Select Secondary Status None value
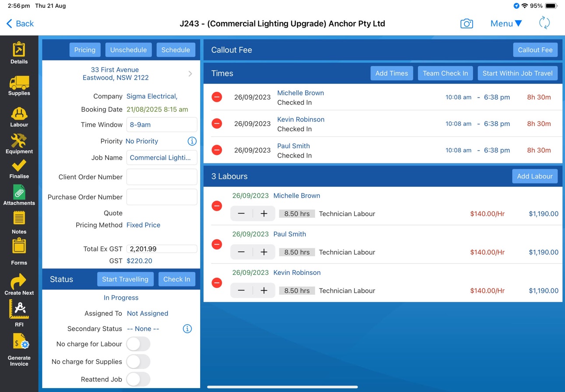Viewport: 565px width, 392px height. (143, 329)
